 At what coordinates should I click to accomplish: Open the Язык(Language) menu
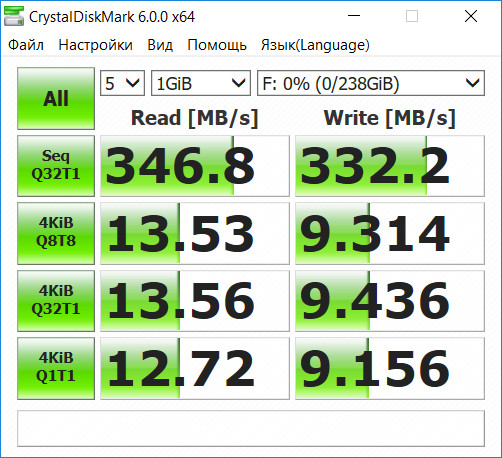click(315, 45)
